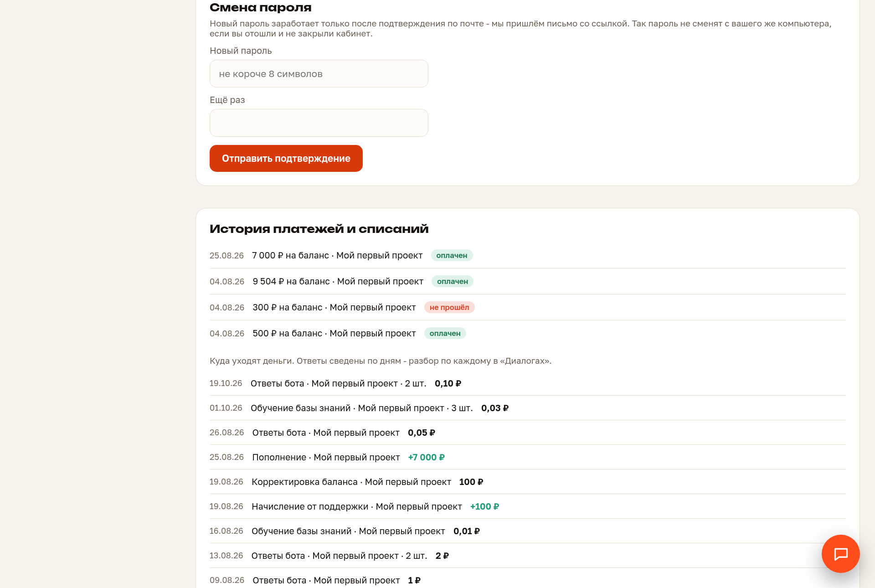
Task: Click the 09.08.26 'Ответы бота' row
Action: point(528,578)
